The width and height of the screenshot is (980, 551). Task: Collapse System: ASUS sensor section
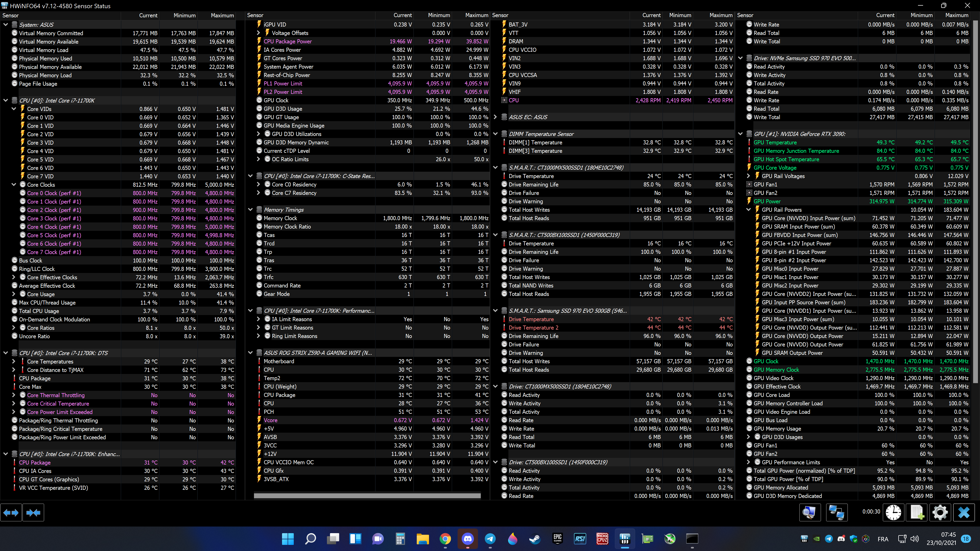5,25
